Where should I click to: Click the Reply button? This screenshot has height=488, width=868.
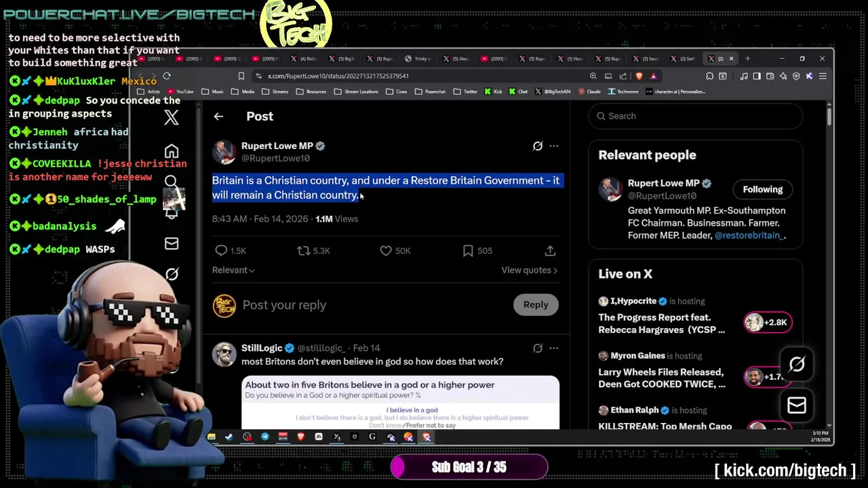click(x=536, y=305)
